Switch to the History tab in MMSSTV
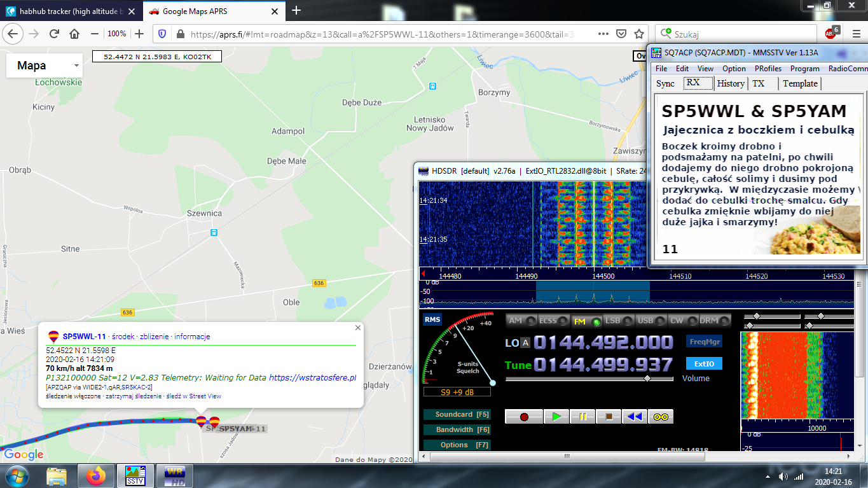Screen dimensions: 868x488 click(731, 83)
